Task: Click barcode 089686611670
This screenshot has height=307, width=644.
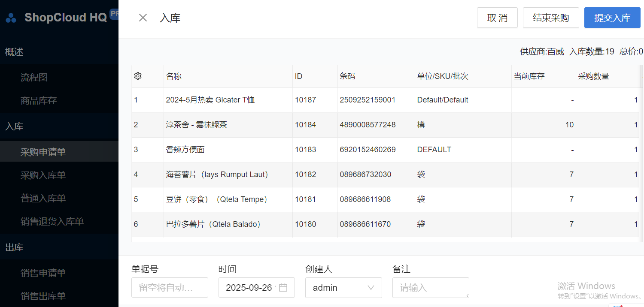Action: 366,224
